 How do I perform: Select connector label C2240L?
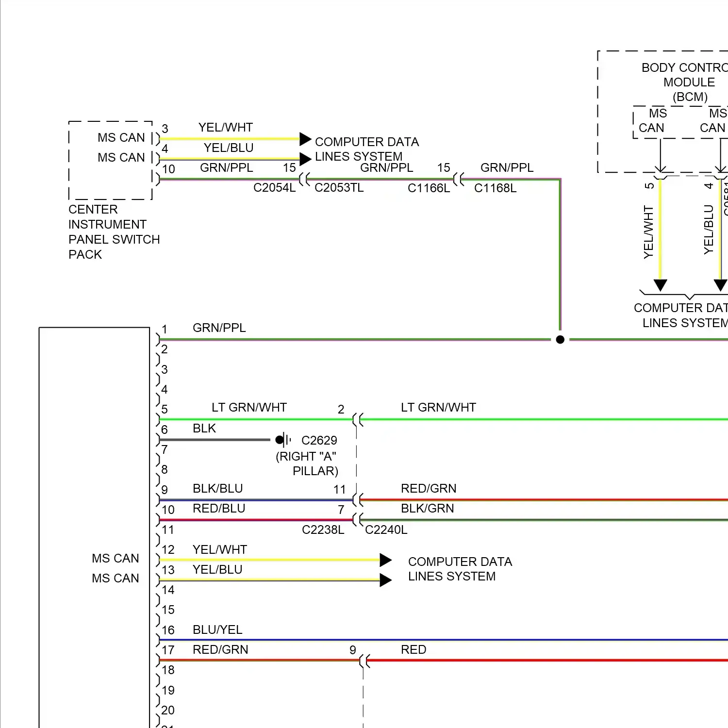[x=386, y=529]
